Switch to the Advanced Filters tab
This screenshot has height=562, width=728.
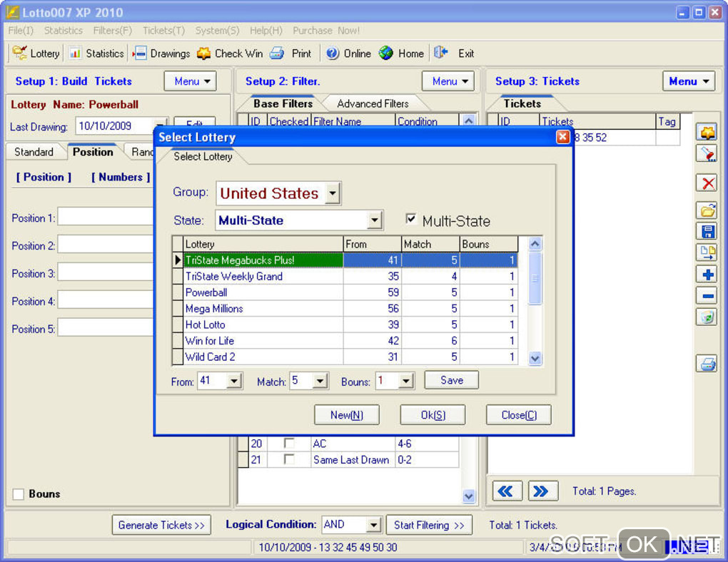pyautogui.click(x=373, y=103)
